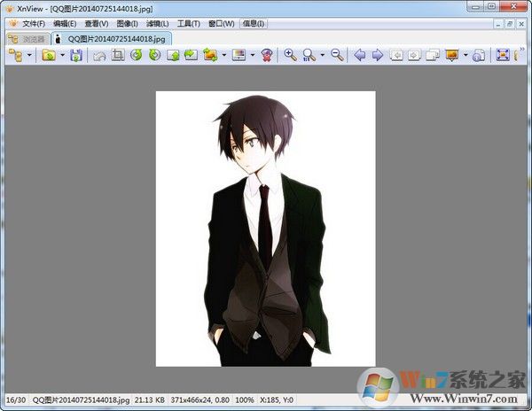Click the zoom out magnifier icon
Viewport: 532px width, 411px height.
pos(337,55)
